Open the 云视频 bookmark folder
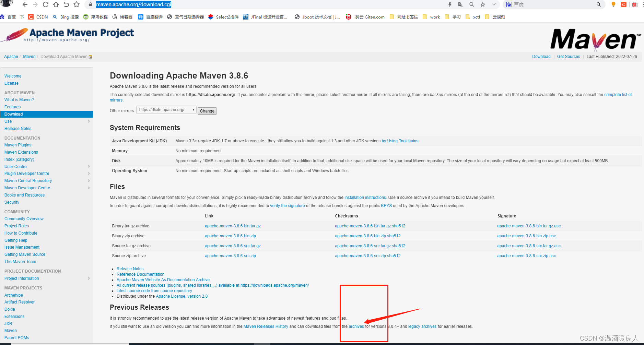Screen dimensions: 644x345 [495, 17]
